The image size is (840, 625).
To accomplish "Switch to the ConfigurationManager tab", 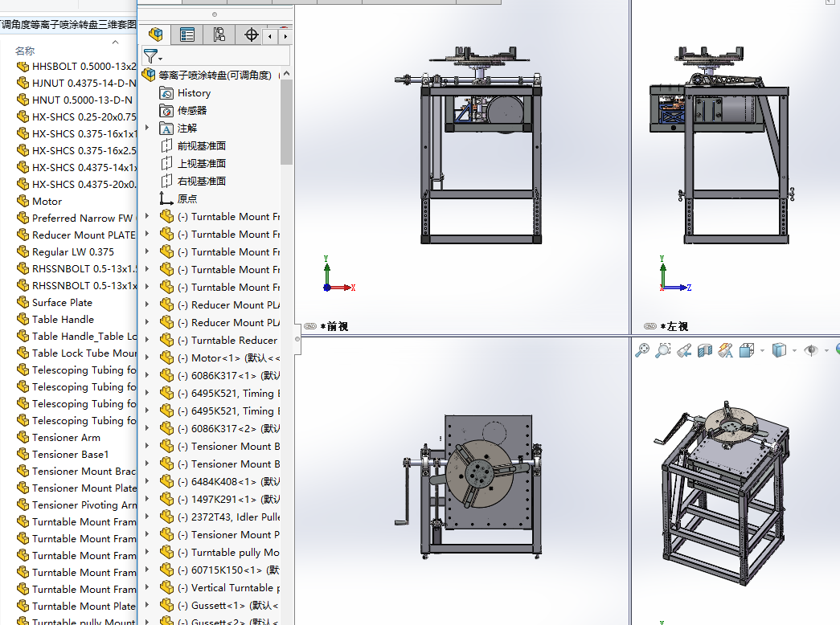I will (x=219, y=35).
